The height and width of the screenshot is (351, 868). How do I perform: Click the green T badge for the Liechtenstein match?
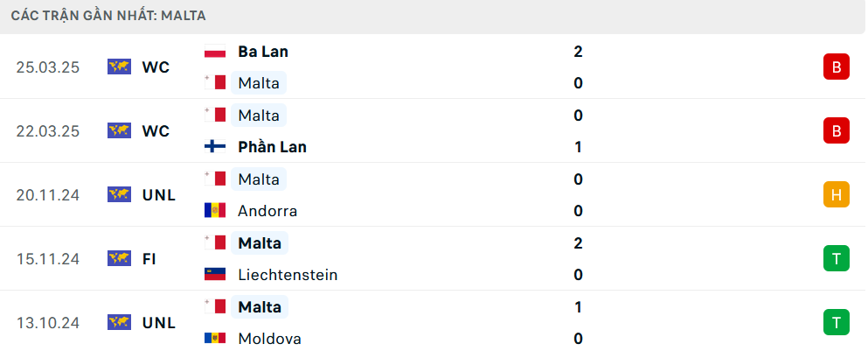click(x=836, y=258)
